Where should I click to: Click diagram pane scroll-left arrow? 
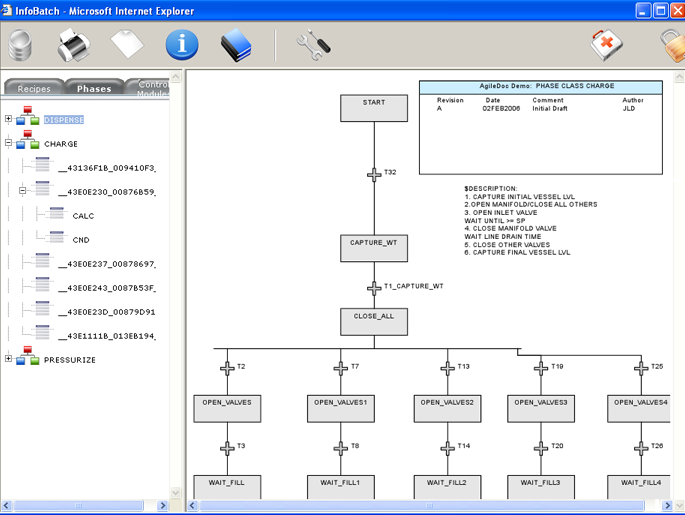192,505
